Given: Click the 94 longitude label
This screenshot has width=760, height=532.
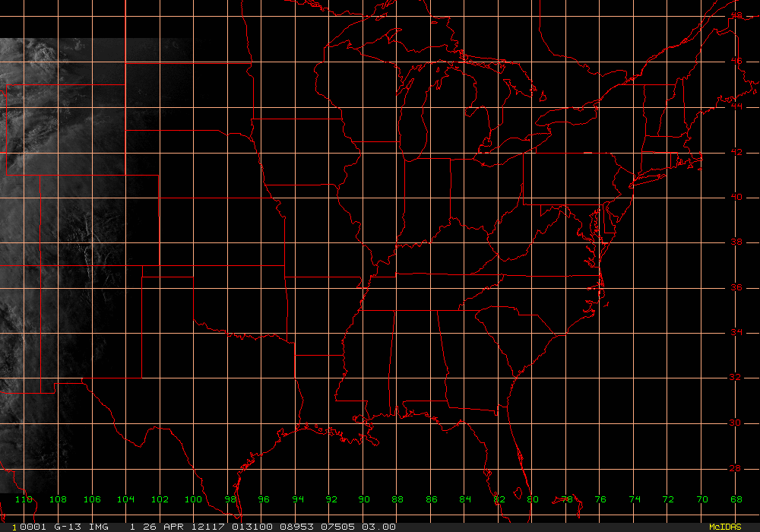Looking at the screenshot, I should click(298, 499).
